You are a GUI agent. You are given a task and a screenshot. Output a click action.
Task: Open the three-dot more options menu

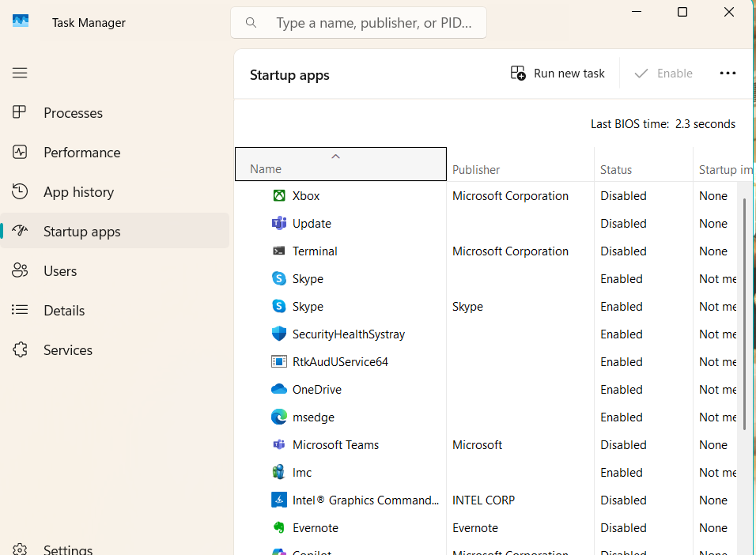(728, 74)
